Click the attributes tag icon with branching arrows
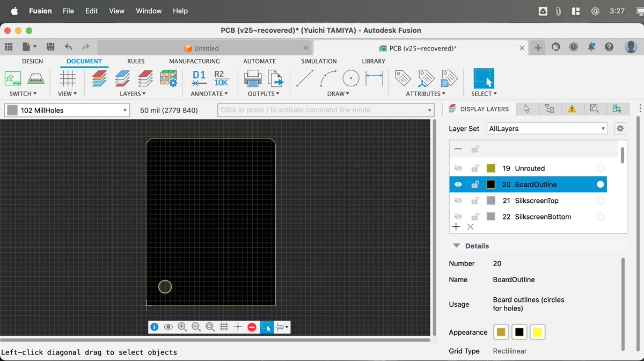644x361 pixels. (426, 78)
